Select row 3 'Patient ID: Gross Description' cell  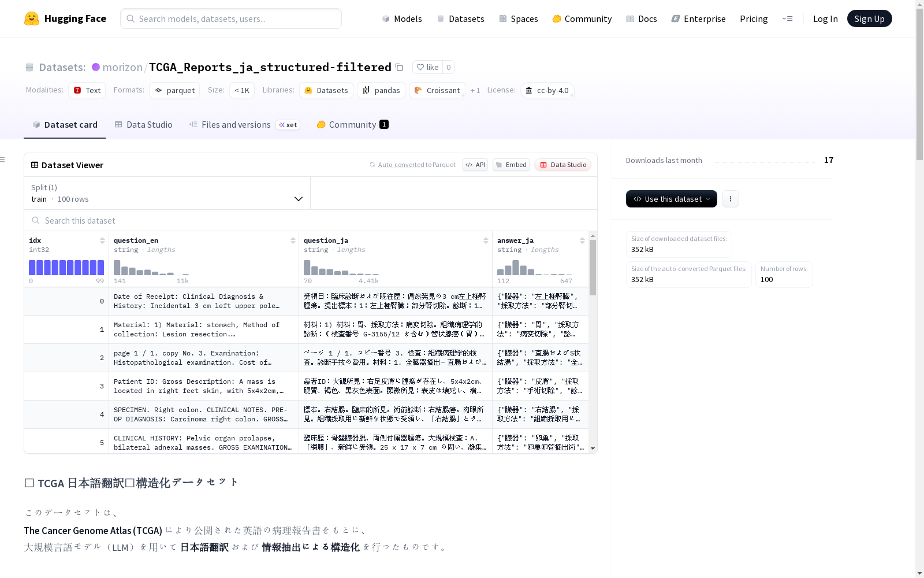[x=204, y=386]
